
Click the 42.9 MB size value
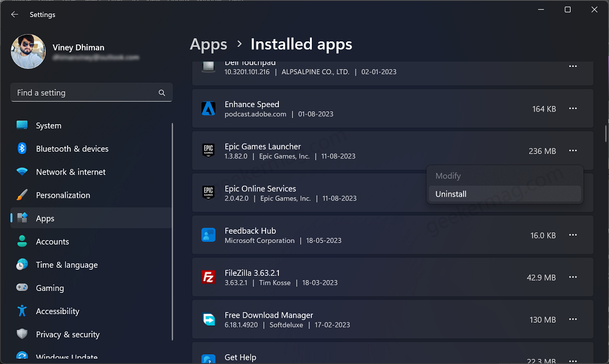[541, 278]
